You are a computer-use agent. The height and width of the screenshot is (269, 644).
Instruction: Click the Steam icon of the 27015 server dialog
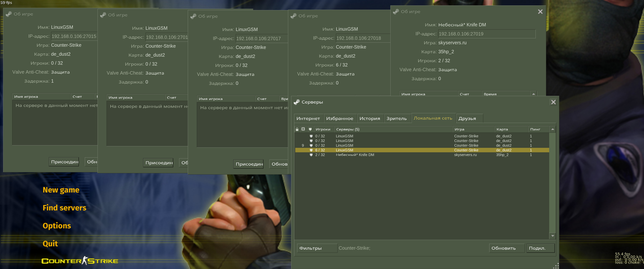8,14
